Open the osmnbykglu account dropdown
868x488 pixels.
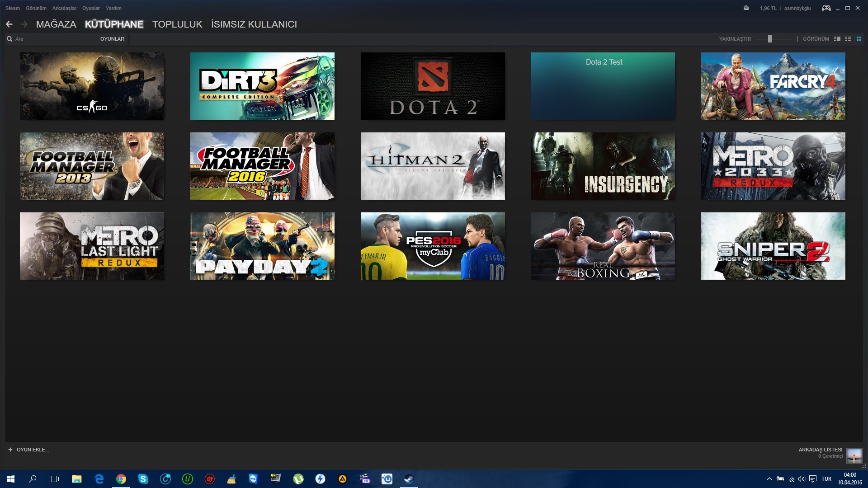tap(797, 8)
